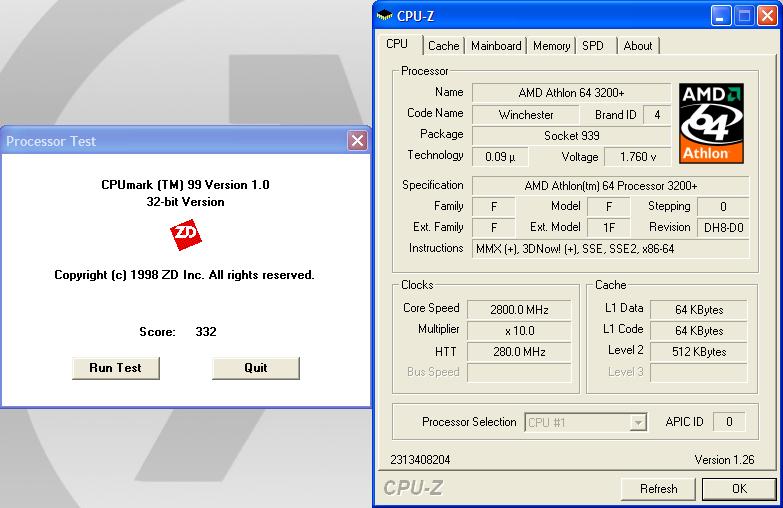Click the APIC ID value 0
This screenshot has height=508, width=783.
pos(729,422)
